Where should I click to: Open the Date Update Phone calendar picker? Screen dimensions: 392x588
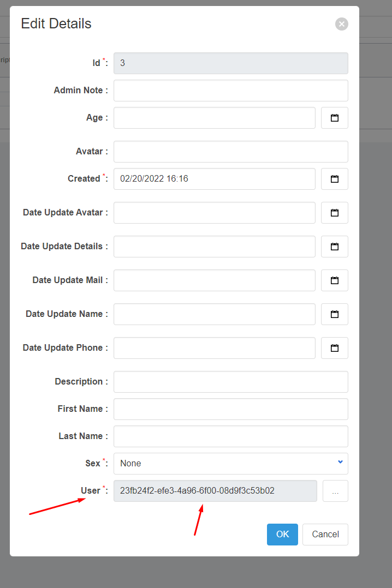pos(335,347)
